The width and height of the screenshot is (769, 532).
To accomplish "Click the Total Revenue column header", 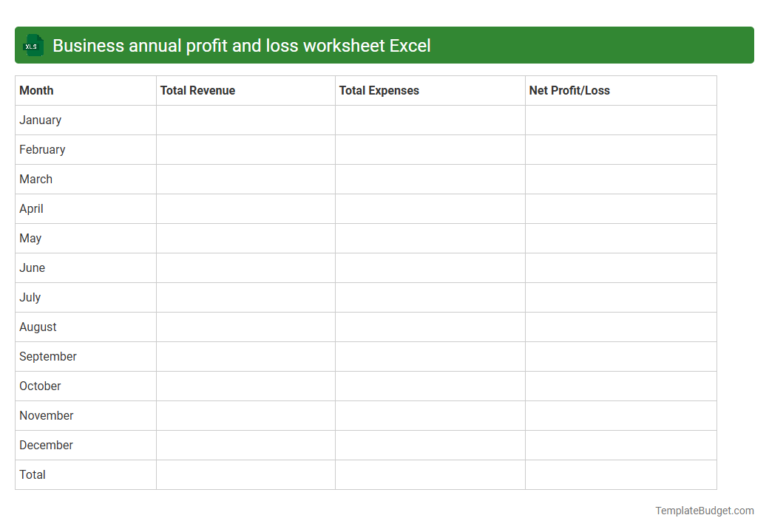I will click(x=197, y=90).
